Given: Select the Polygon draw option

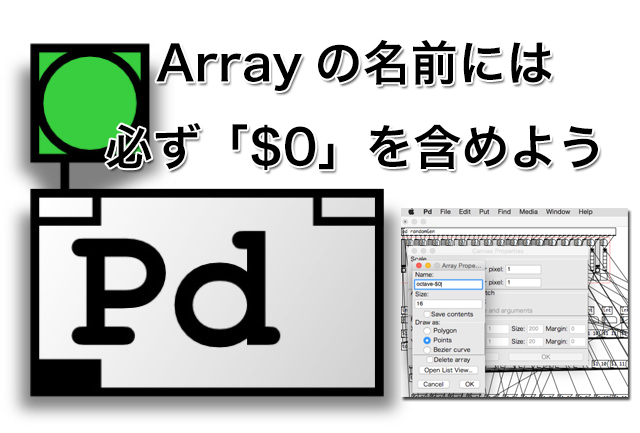Looking at the screenshot, I should pyautogui.click(x=427, y=331).
